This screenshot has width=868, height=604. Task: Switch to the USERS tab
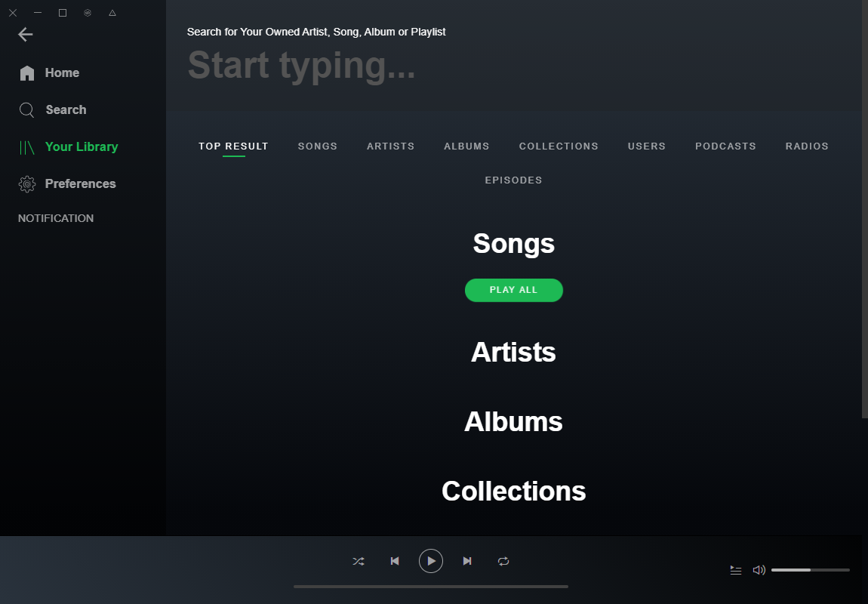(x=647, y=146)
